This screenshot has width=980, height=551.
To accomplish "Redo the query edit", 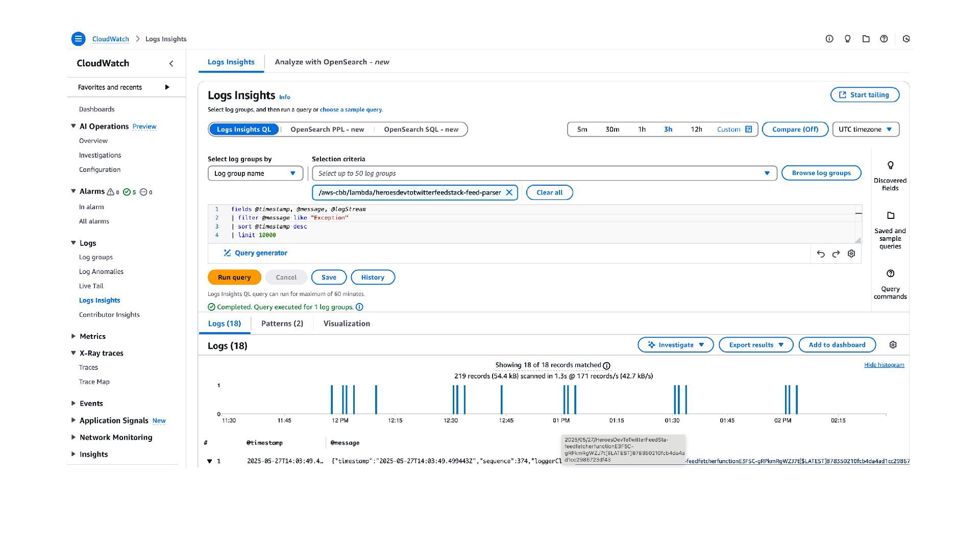I will (836, 254).
